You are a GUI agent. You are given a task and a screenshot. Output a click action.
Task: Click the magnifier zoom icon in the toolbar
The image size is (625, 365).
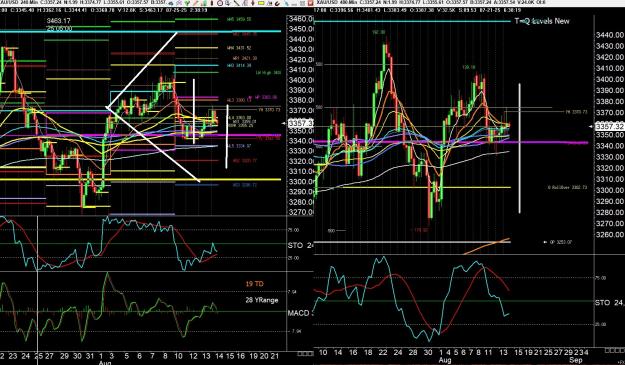point(228,3)
